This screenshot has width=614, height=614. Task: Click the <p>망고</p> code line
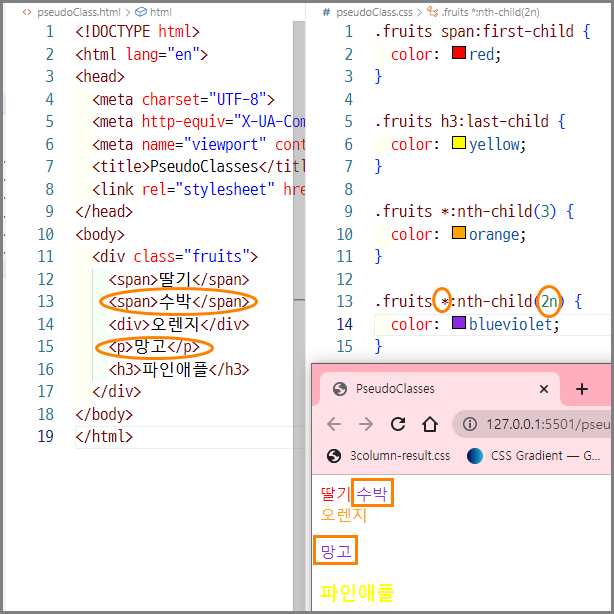point(154,347)
